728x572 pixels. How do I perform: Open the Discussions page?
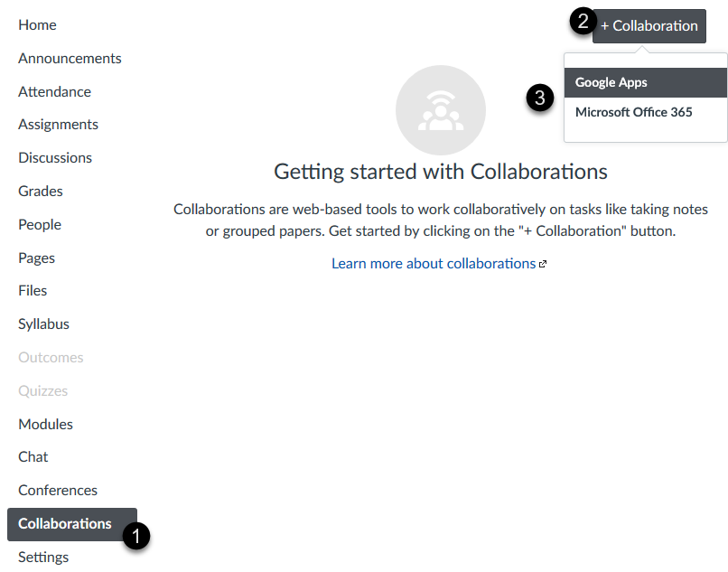coord(55,157)
